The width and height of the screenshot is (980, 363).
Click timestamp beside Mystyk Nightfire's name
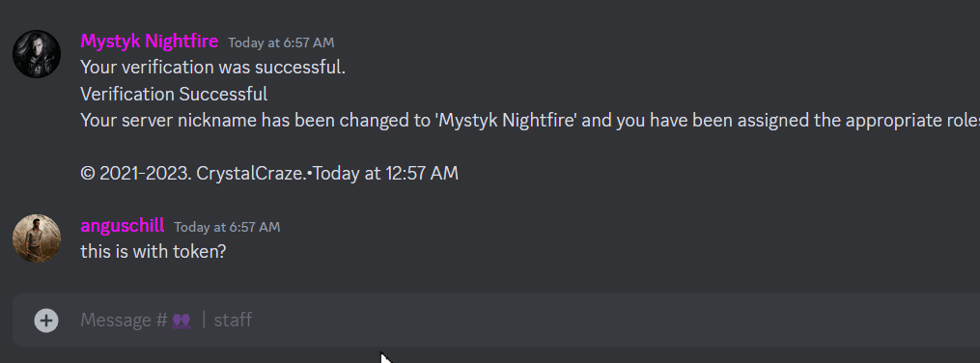(x=281, y=42)
